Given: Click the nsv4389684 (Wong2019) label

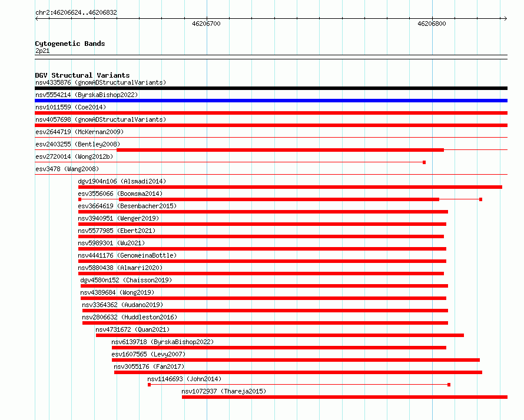Looking at the screenshot, I should pos(117,292).
